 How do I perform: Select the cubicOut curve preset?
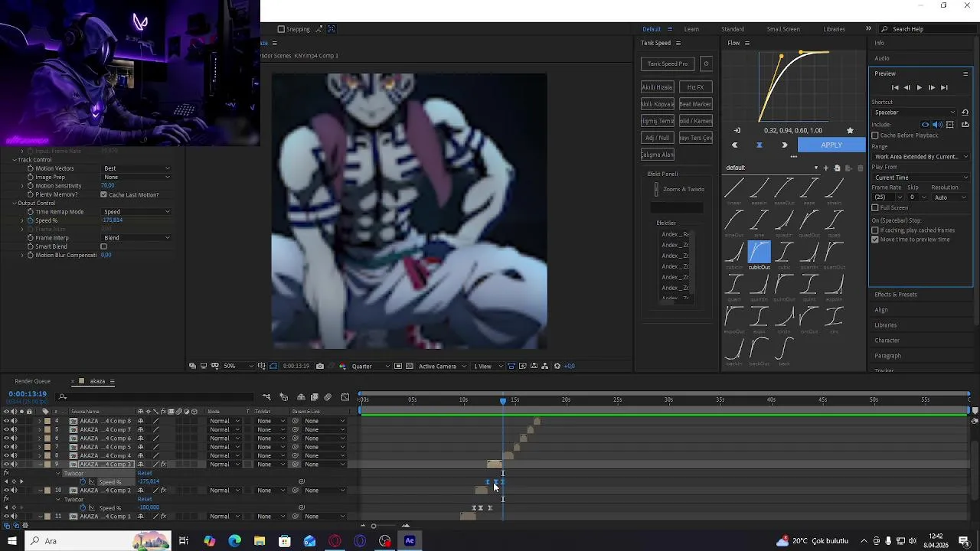click(759, 254)
